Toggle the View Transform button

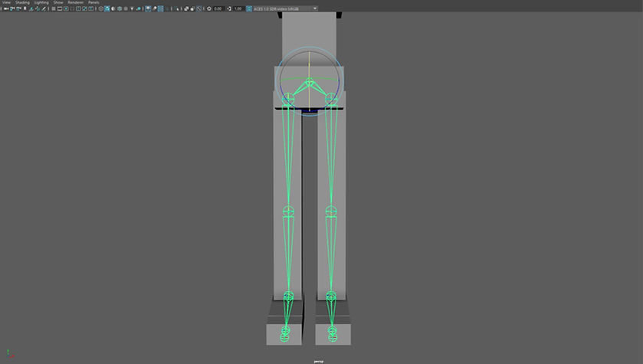(x=249, y=8)
